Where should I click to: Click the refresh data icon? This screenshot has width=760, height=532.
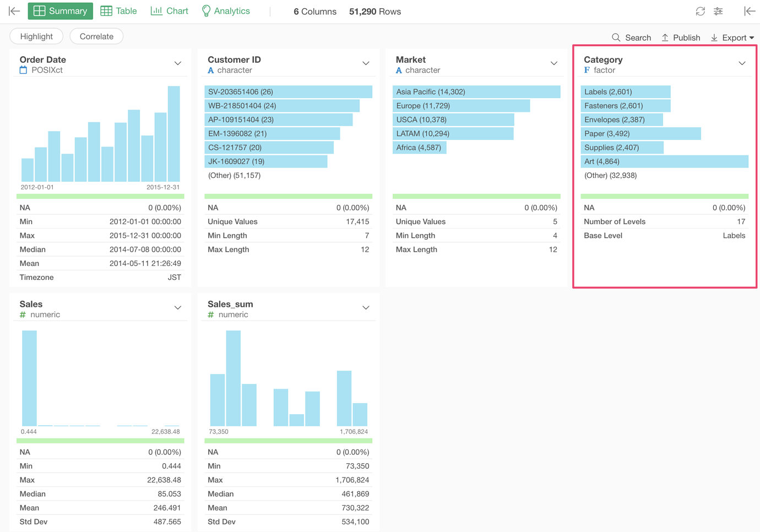point(700,11)
